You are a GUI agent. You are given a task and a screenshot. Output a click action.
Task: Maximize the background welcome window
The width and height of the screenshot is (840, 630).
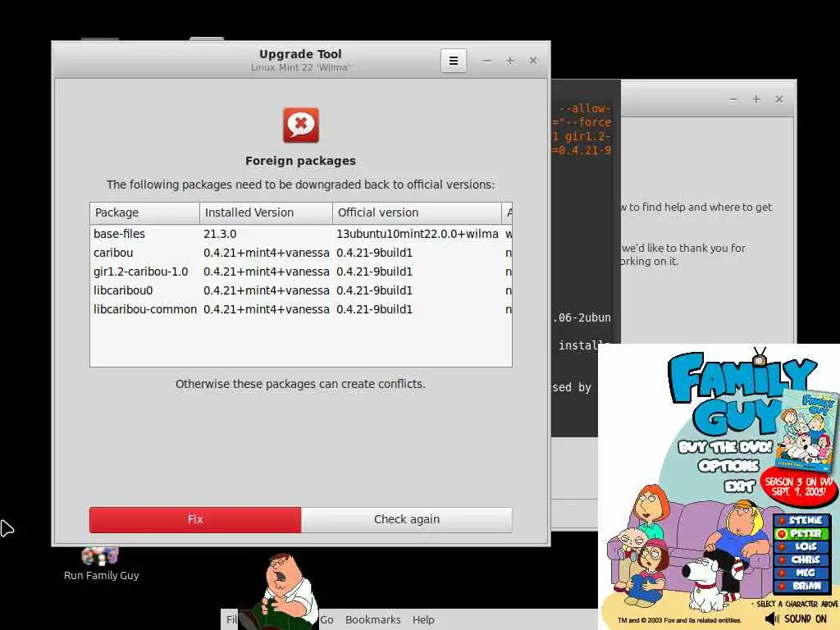click(x=756, y=99)
